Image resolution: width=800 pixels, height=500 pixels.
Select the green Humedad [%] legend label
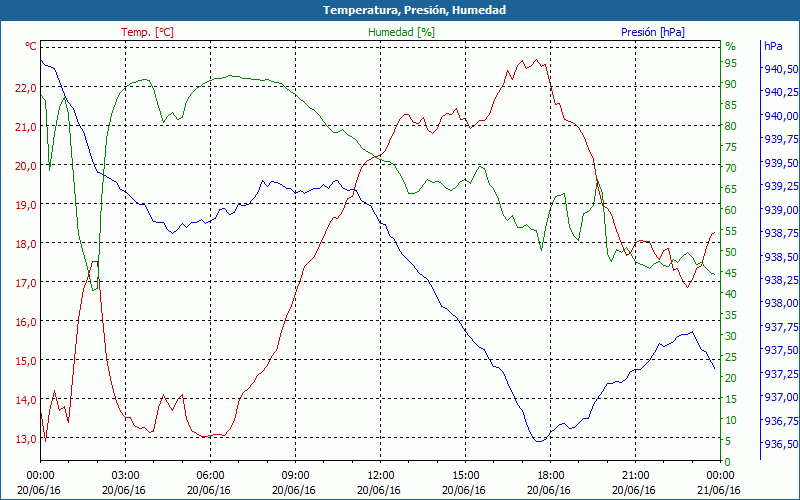tap(401, 32)
